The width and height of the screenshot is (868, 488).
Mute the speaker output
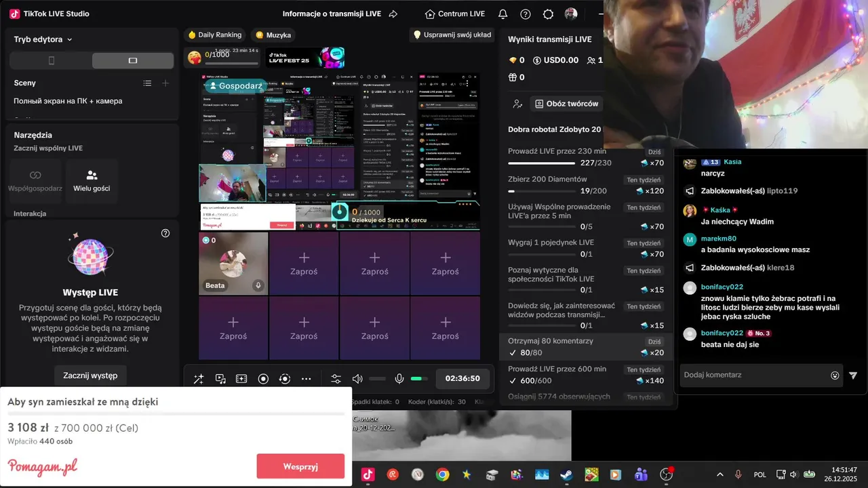[x=357, y=379]
